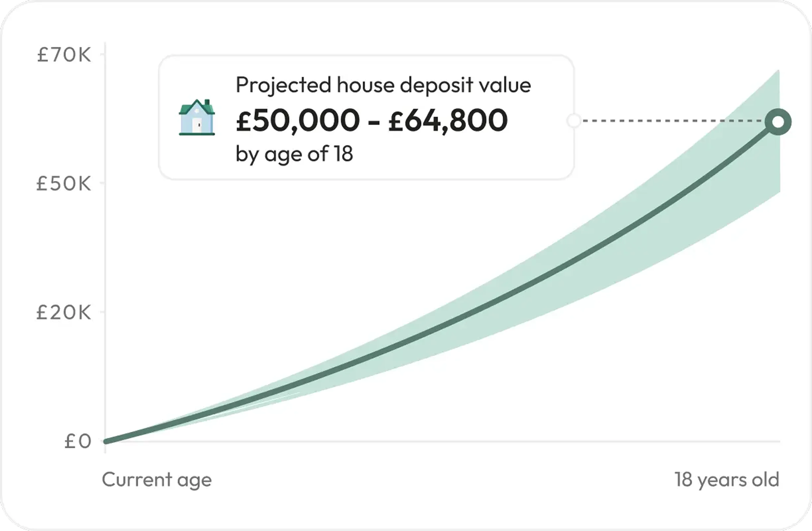Click the 'by age of 18' caption
Image resolution: width=812 pixels, height=531 pixels.
point(294,154)
